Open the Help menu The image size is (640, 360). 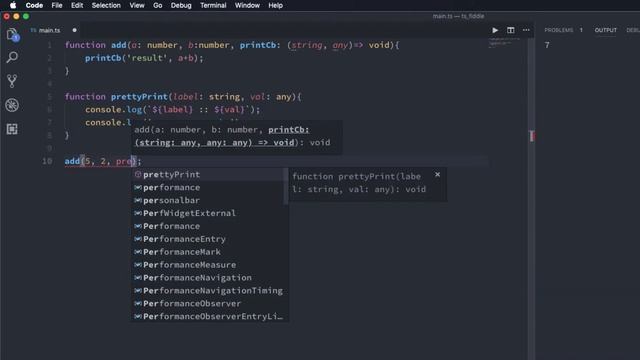click(276, 5)
